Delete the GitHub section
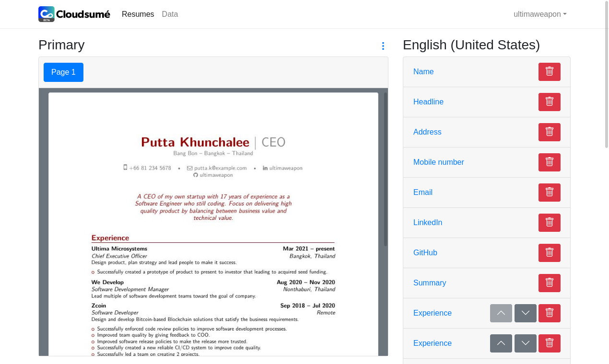The image size is (609, 364). pyautogui.click(x=550, y=253)
